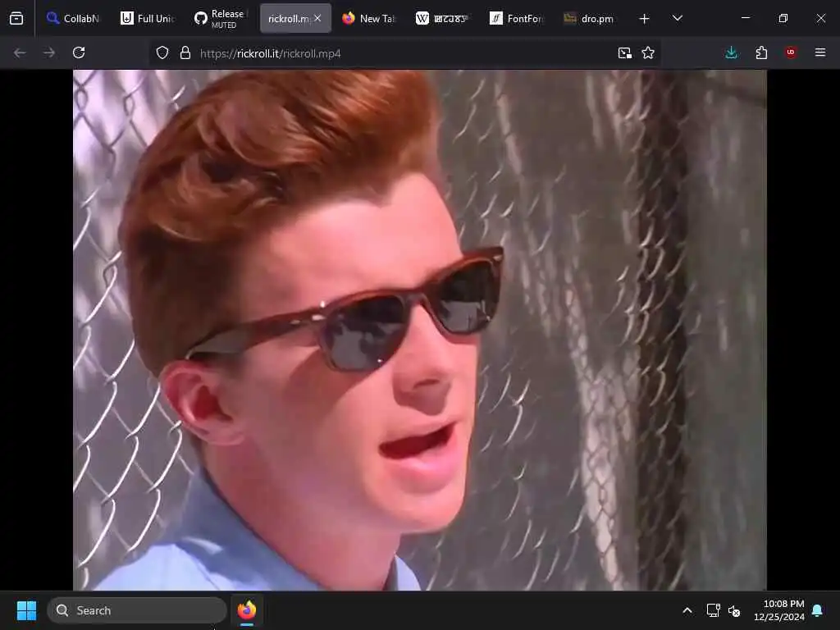This screenshot has width=840, height=630.
Task: Open tracking protection shield panel
Action: [x=162, y=53]
